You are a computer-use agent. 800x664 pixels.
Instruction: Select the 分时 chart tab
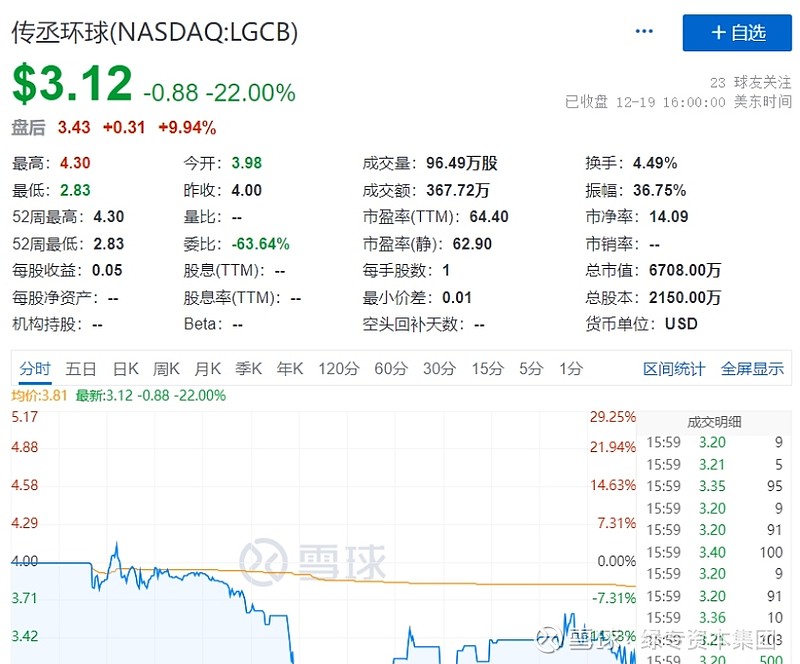tap(35, 368)
